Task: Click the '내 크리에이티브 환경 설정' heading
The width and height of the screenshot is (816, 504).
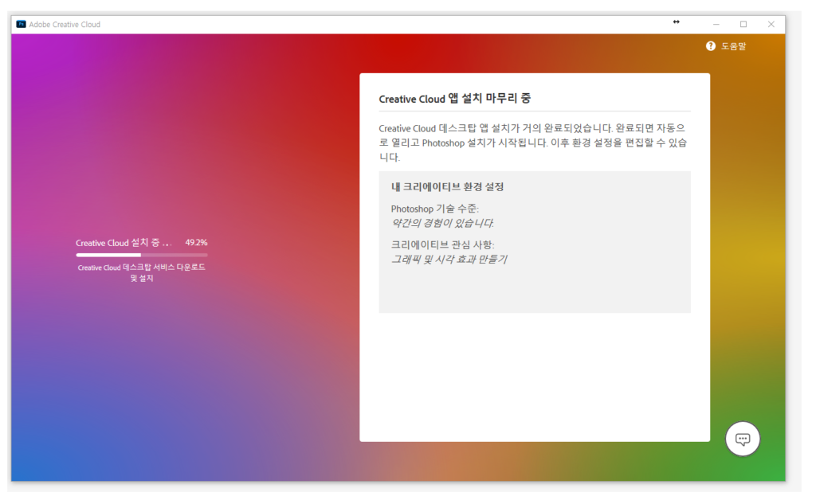Action: (x=447, y=187)
